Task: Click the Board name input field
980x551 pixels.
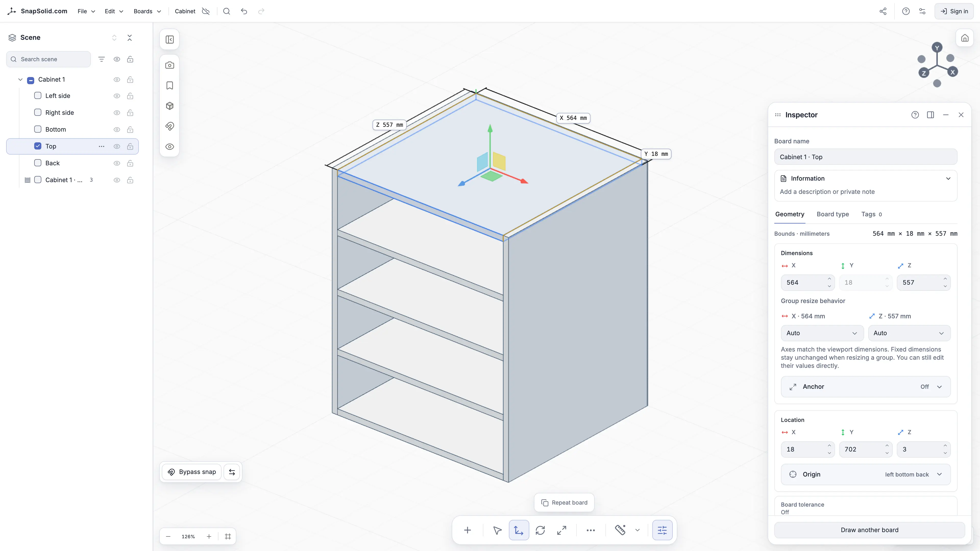Action: pos(865,157)
